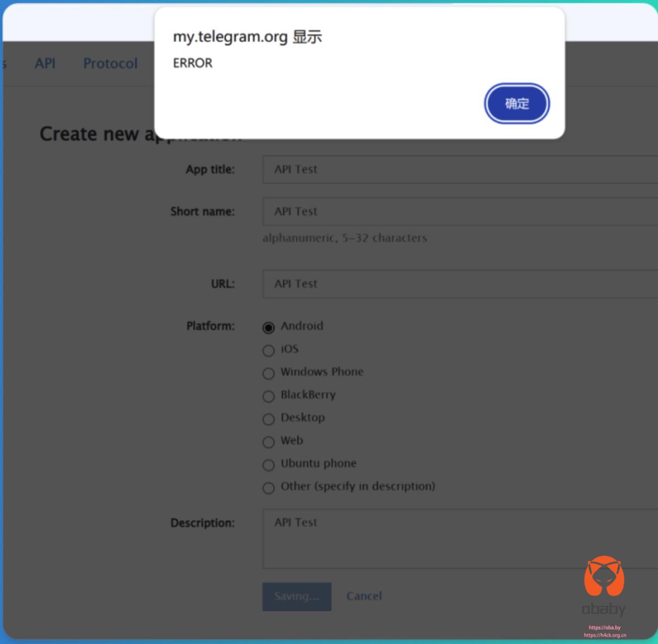This screenshot has height=644, width=658.
Task: Click the orange obaby fox logo
Action: click(x=604, y=577)
